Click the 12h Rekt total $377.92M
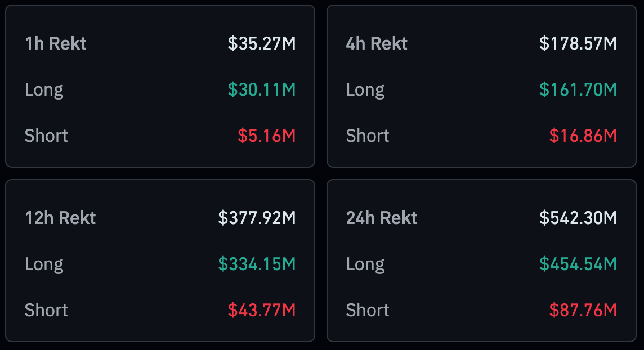Screen dimensions: 644x350 click(257, 218)
